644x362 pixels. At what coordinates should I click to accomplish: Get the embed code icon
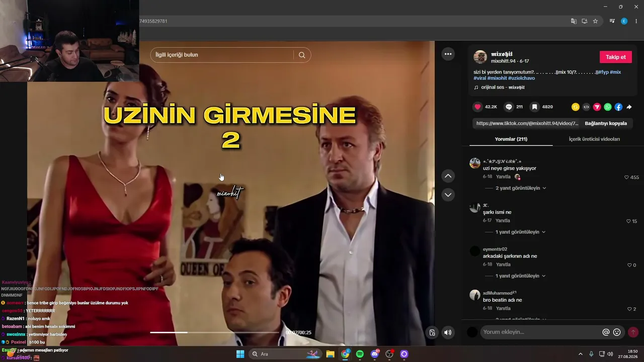point(586,107)
